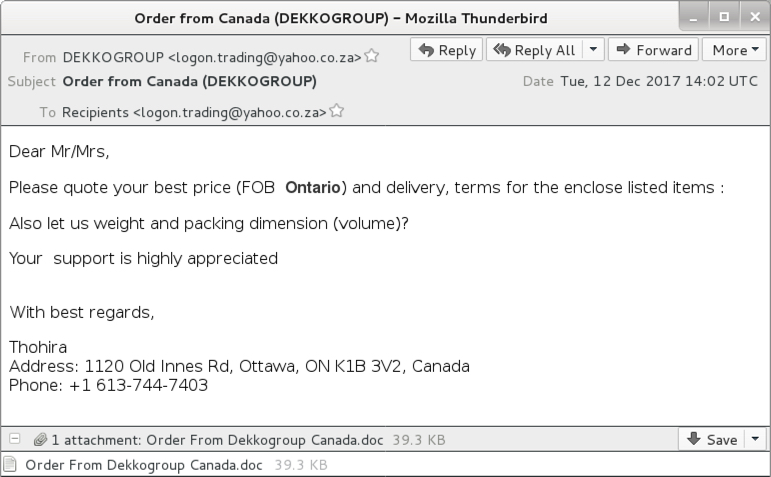Click the document icon of attached .doc file
771x477 pixels.
tap(10, 464)
